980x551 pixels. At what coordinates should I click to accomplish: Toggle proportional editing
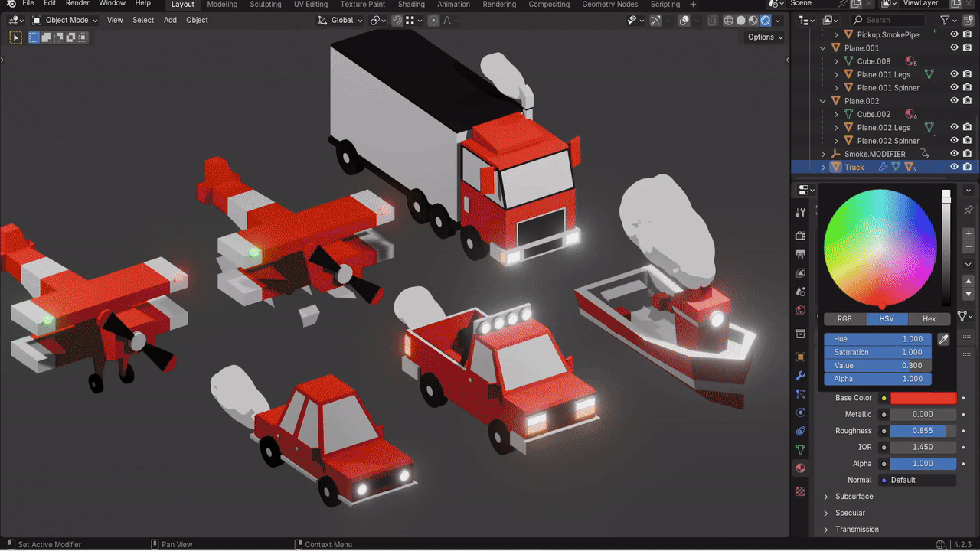coord(433,21)
